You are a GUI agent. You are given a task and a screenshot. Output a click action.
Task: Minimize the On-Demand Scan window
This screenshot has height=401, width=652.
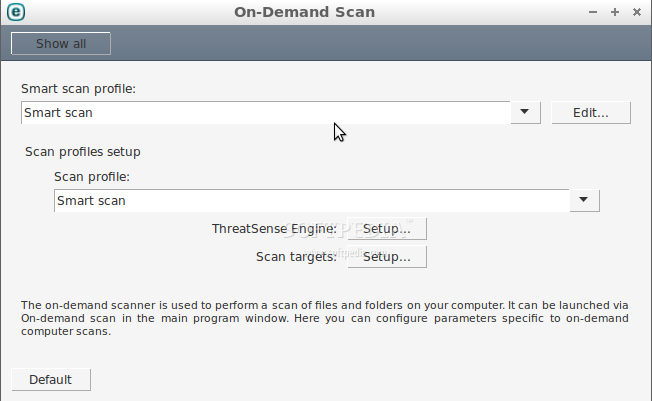coord(593,12)
